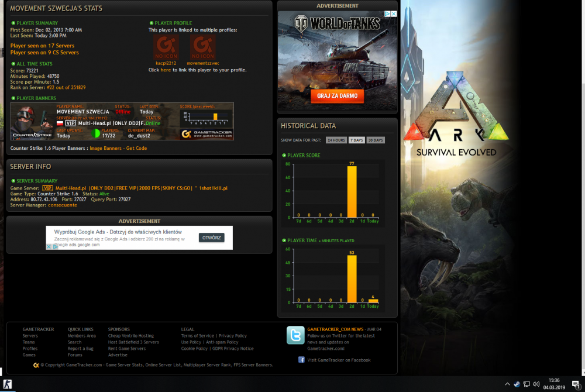
Task: Open Windows notification center icon
Action: (576, 384)
